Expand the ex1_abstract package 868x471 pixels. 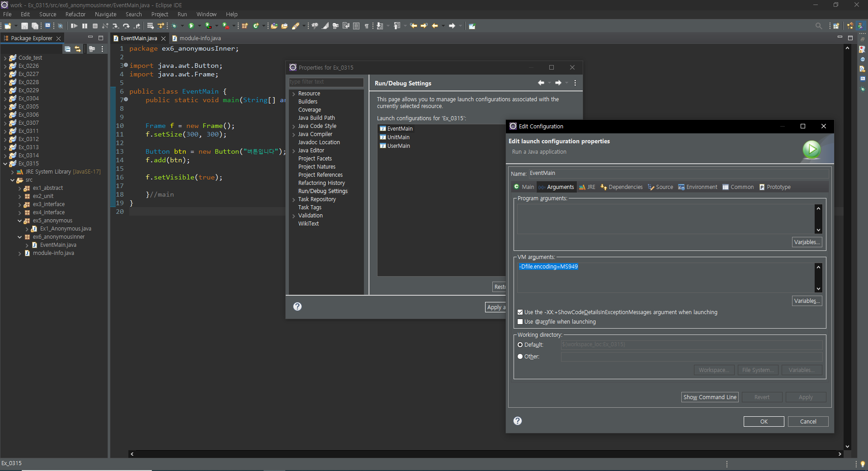point(20,188)
